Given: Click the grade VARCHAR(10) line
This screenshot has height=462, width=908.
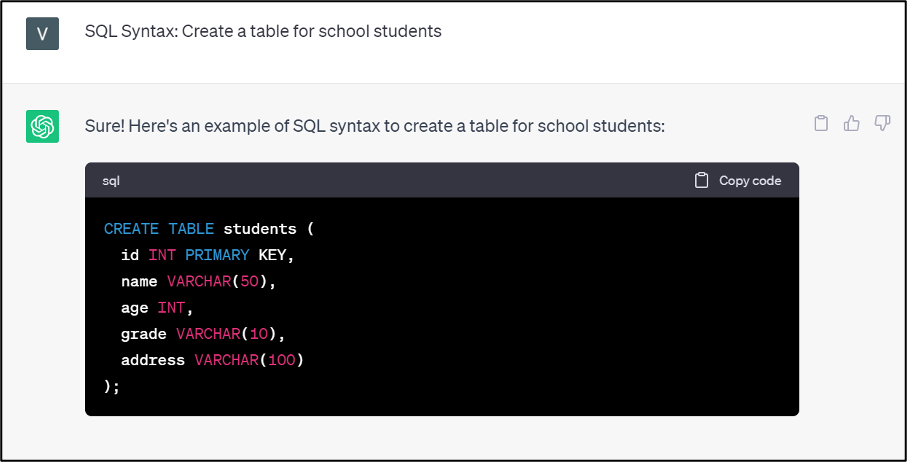Looking at the screenshot, I should (x=210, y=334).
